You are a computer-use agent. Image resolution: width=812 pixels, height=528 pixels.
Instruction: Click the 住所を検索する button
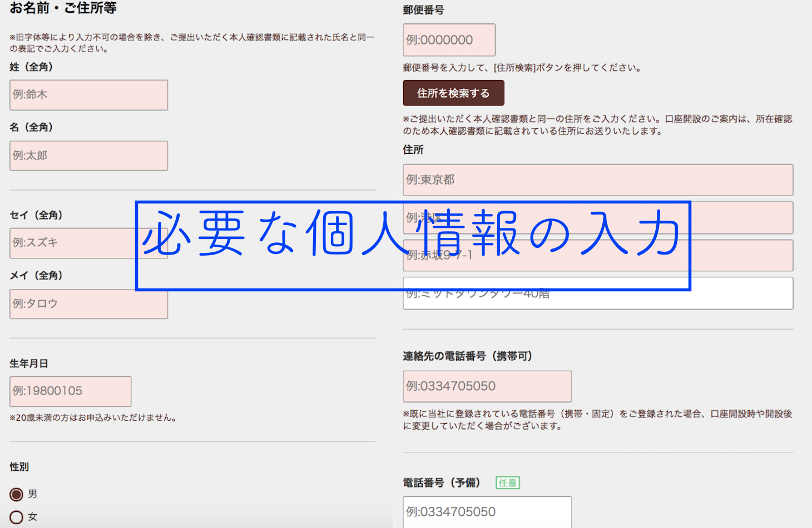453,93
